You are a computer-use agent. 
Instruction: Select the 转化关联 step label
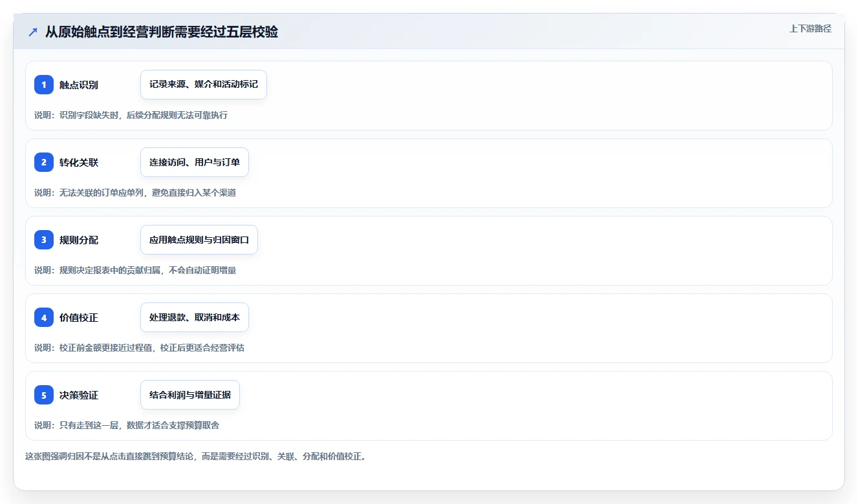(x=79, y=162)
